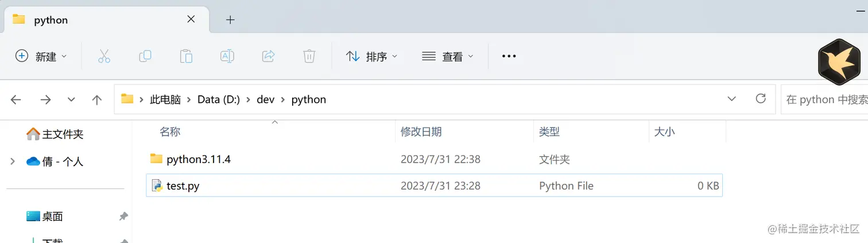Click the search box for python folder
The height and width of the screenshot is (243, 868).
(x=826, y=100)
